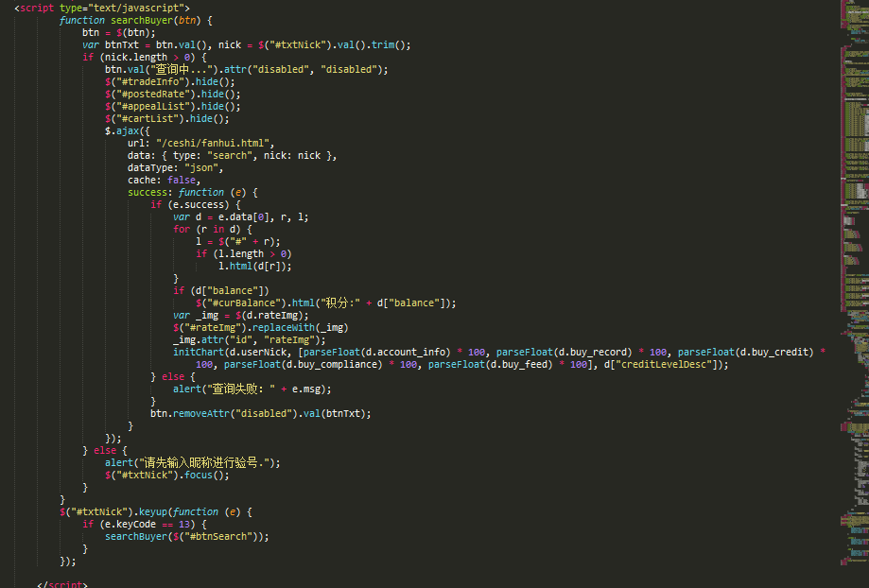The height and width of the screenshot is (588, 869).
Task: Click the "var btnTxt = btn.val()" line
Action: 247,44
